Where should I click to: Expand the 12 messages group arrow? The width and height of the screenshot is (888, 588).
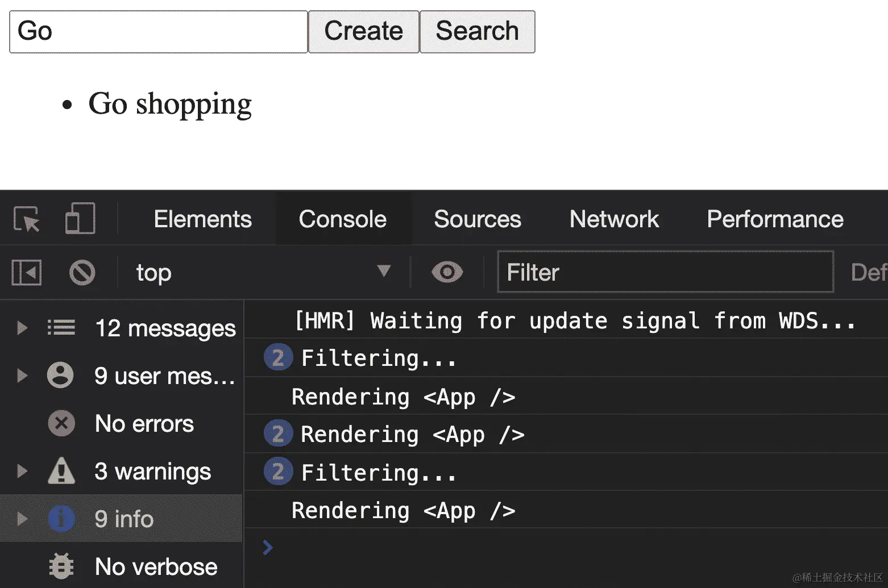pyautogui.click(x=22, y=328)
